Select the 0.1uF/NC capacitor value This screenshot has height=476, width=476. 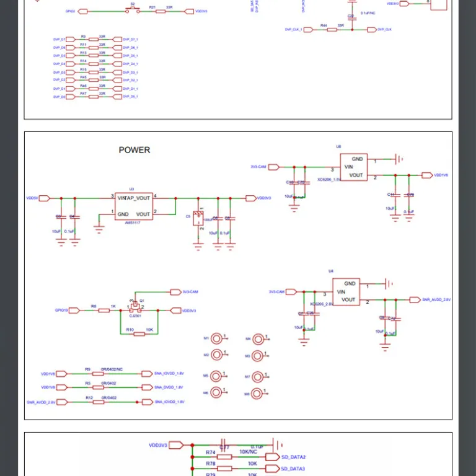368,13
